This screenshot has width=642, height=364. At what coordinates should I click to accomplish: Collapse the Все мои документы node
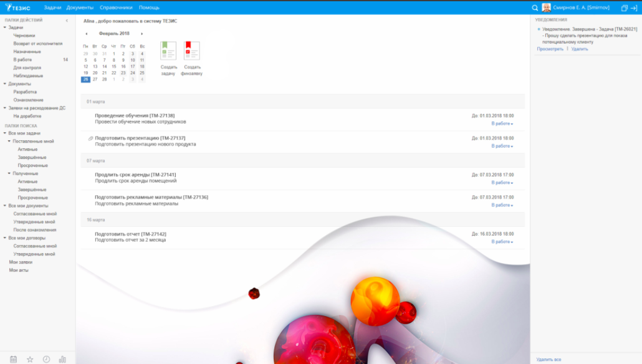click(5, 206)
